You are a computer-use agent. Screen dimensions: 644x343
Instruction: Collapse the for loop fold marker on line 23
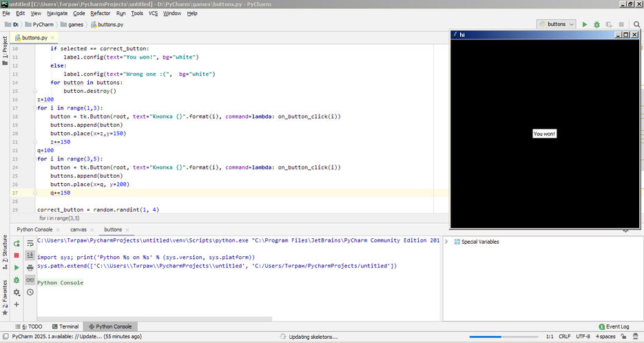35,159
